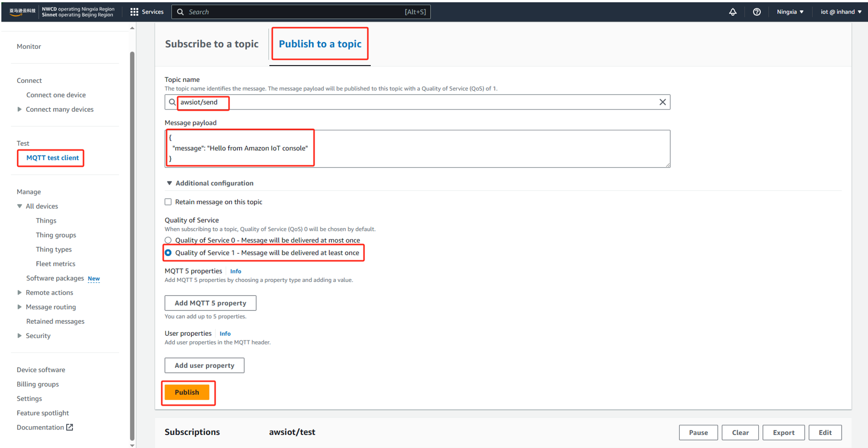Click the search icon in top search bar
The height and width of the screenshot is (448, 868).
180,12
